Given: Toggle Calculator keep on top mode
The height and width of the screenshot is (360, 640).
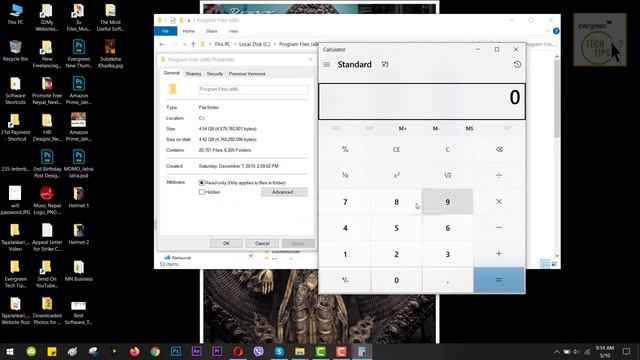Looking at the screenshot, I should [x=385, y=64].
